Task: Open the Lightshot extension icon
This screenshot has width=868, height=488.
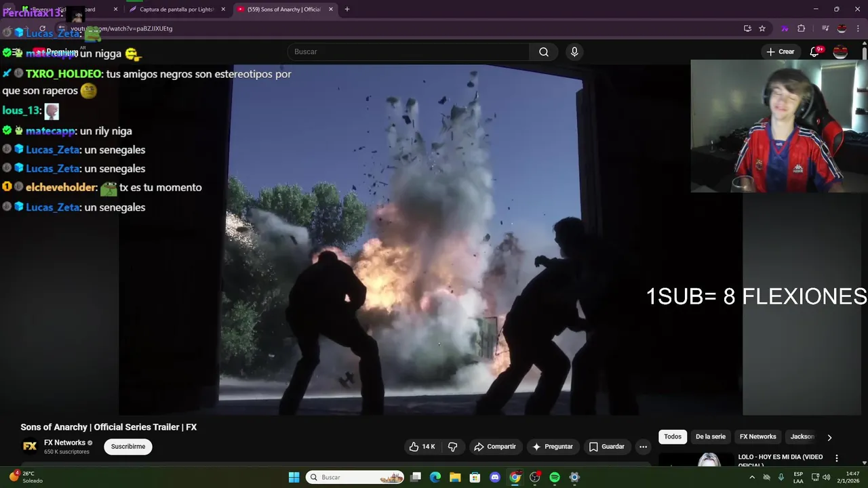Action: 785,28
